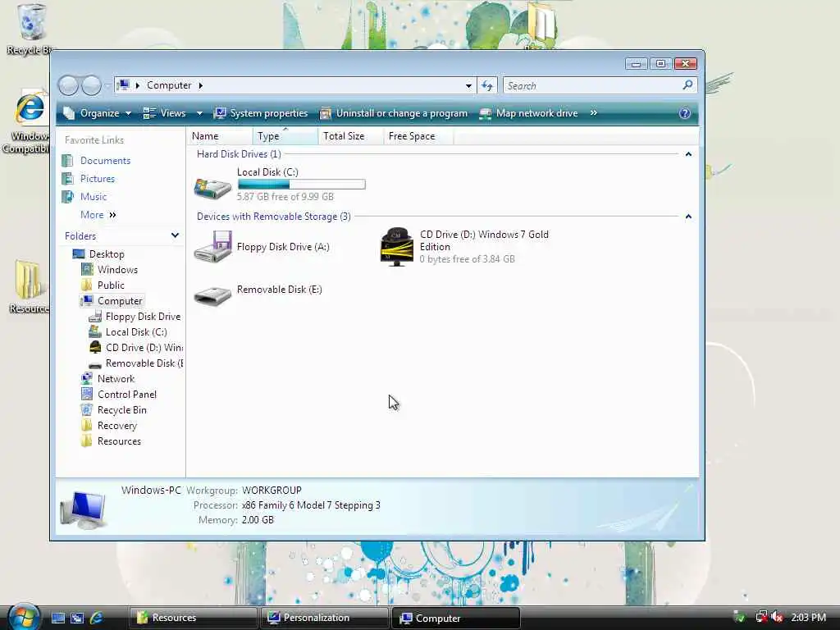The image size is (840, 630).
Task: Click the Forward navigation button
Action: pyautogui.click(x=91, y=85)
